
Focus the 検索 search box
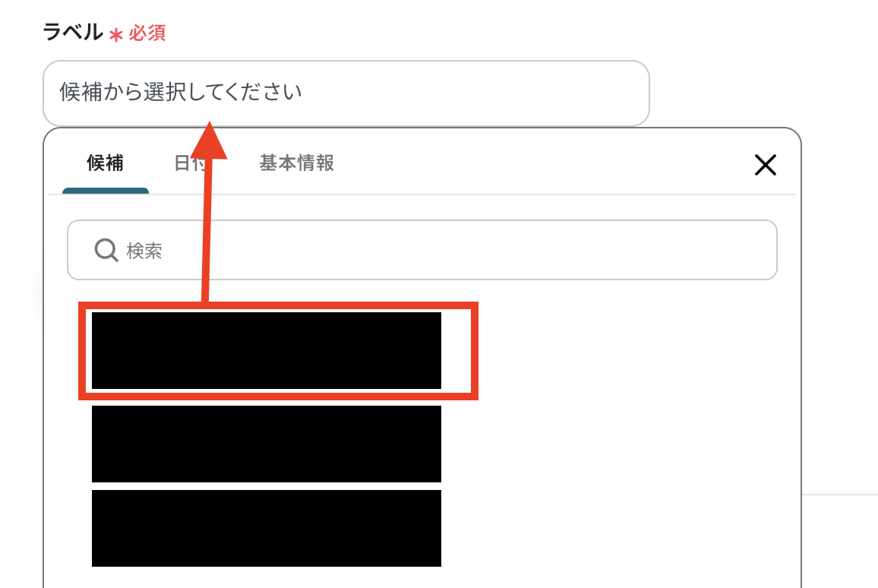pyautogui.click(x=422, y=250)
